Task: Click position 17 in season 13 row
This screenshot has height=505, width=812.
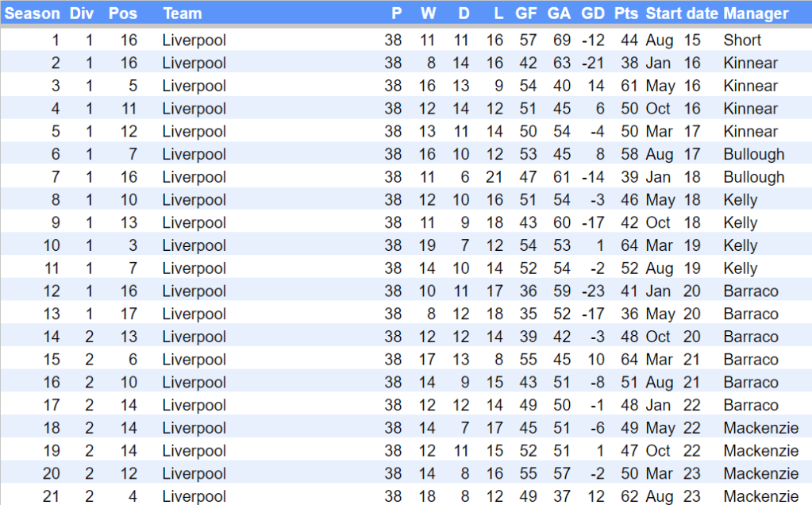Action: [128, 314]
